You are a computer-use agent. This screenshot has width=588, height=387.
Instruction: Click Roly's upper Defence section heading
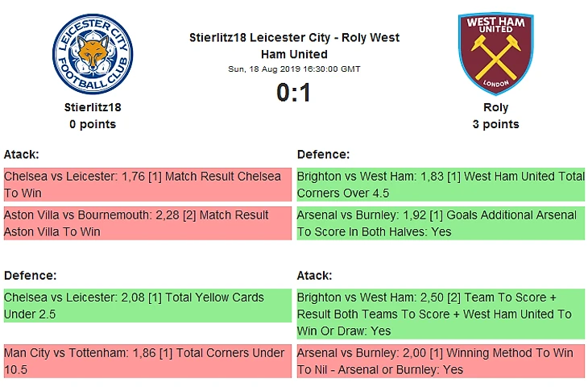323,154
